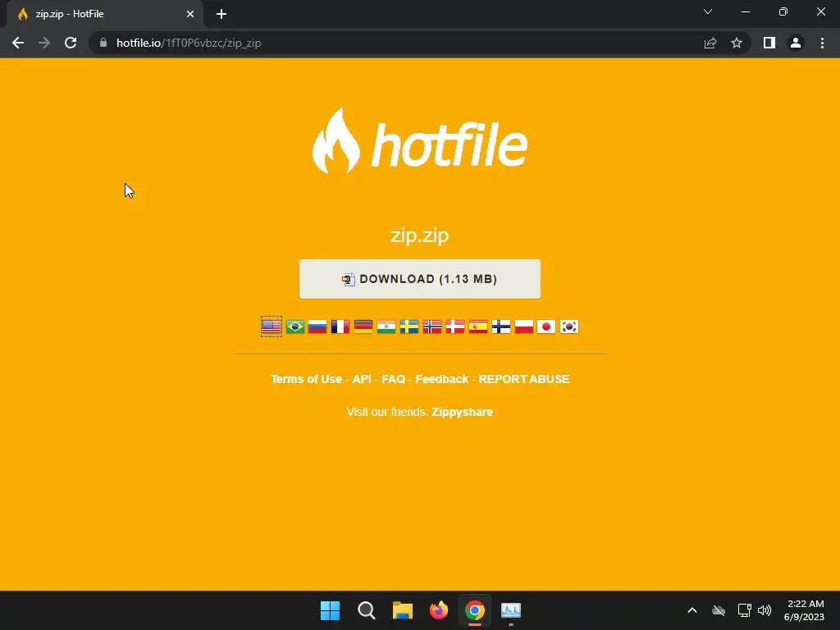Launch File Explorer from the taskbar
This screenshot has width=840, height=630.
point(402,610)
